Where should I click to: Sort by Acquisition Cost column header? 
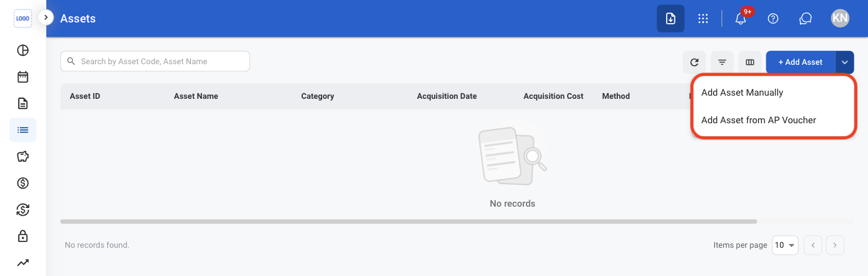pos(554,96)
